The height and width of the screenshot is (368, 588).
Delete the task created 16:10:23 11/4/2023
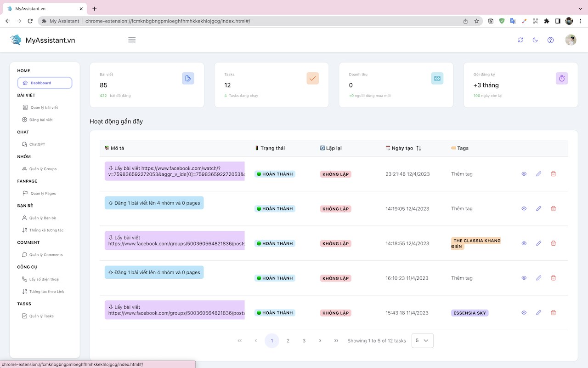pos(553,278)
